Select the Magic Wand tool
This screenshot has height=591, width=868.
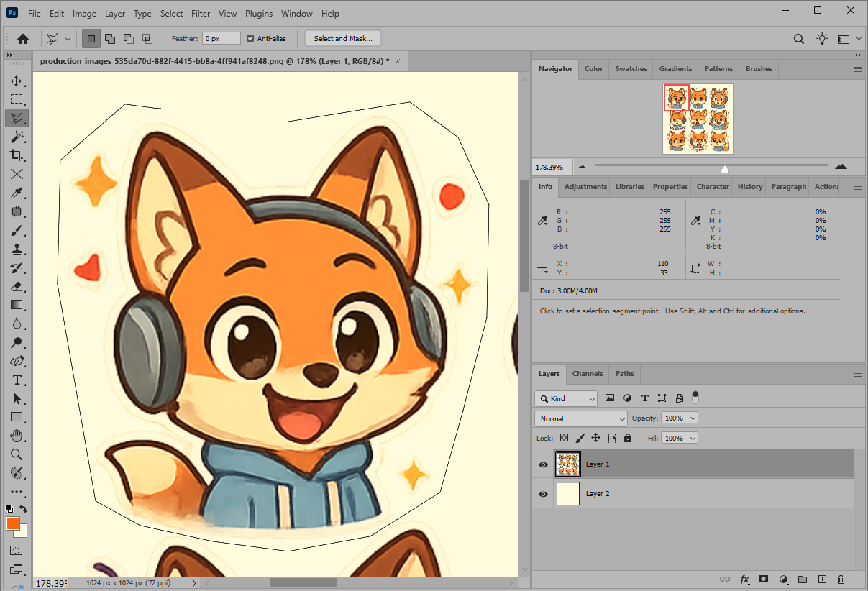tap(17, 137)
